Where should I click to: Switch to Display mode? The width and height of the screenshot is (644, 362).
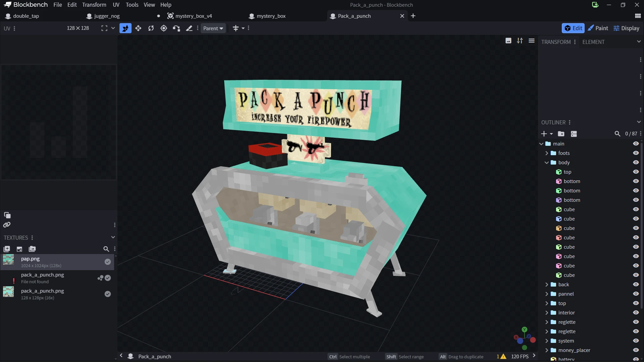tap(626, 28)
